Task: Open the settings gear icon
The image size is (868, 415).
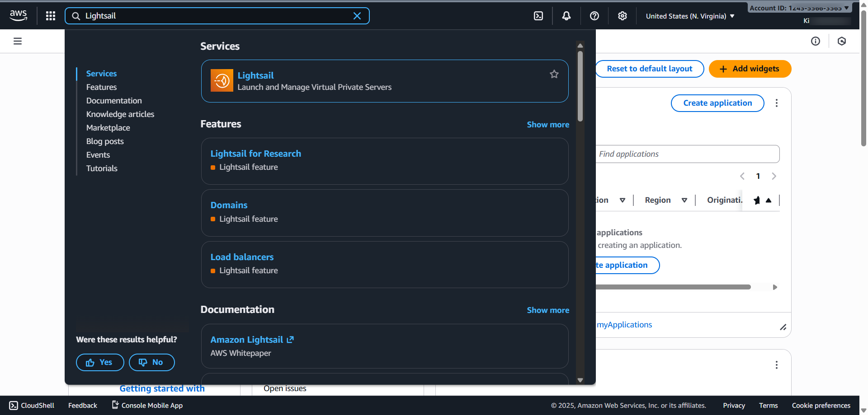Action: [x=623, y=16]
